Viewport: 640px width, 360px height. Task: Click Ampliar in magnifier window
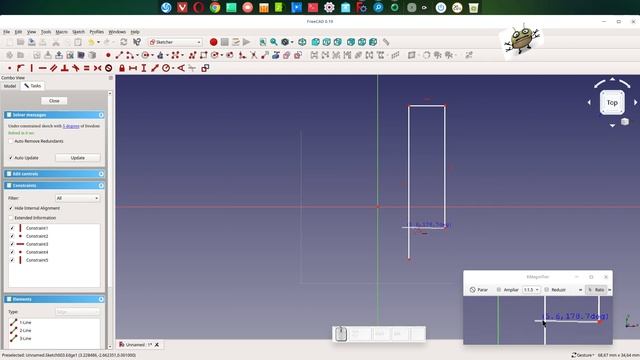tap(507, 289)
